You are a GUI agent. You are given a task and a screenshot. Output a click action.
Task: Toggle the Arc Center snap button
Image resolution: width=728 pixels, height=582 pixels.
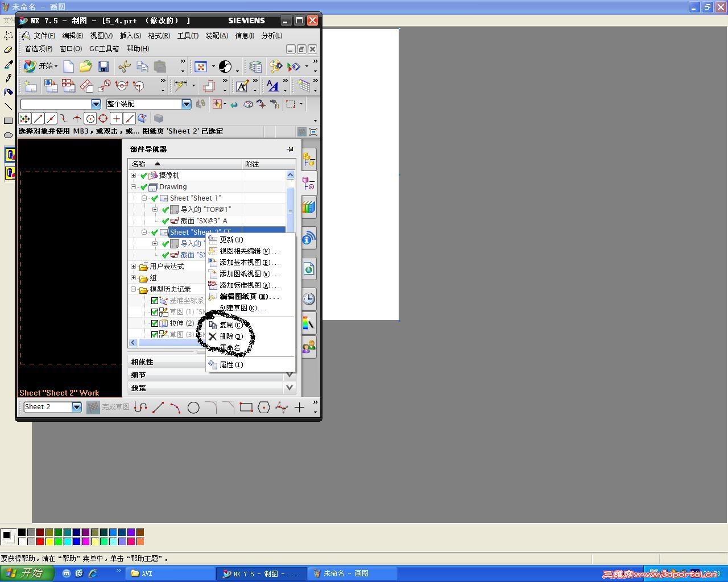(x=90, y=118)
